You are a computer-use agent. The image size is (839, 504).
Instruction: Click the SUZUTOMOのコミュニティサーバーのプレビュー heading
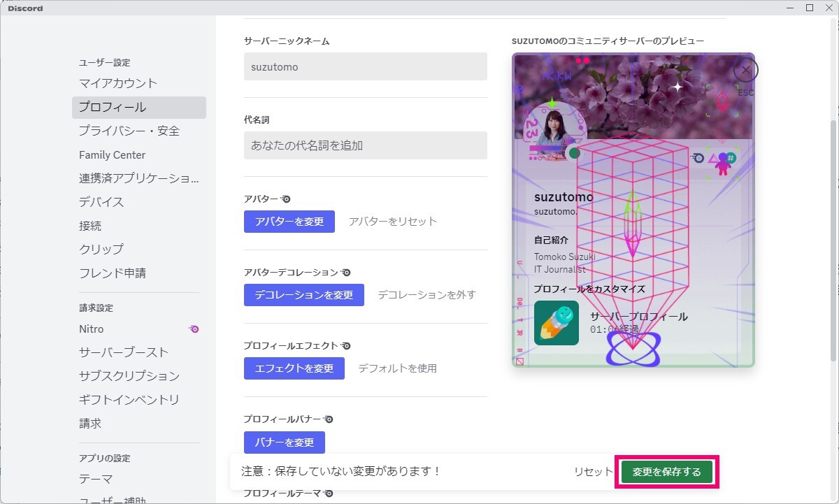pyautogui.click(x=608, y=41)
